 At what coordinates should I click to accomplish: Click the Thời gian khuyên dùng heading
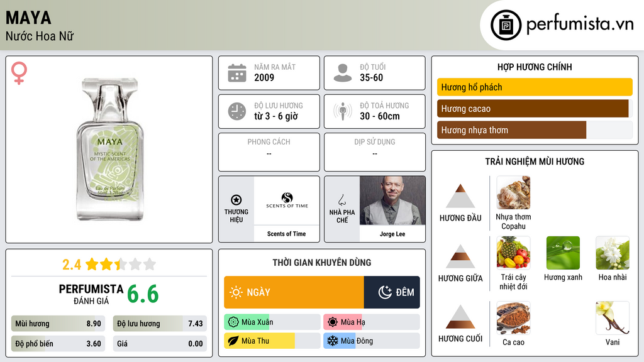click(x=322, y=262)
